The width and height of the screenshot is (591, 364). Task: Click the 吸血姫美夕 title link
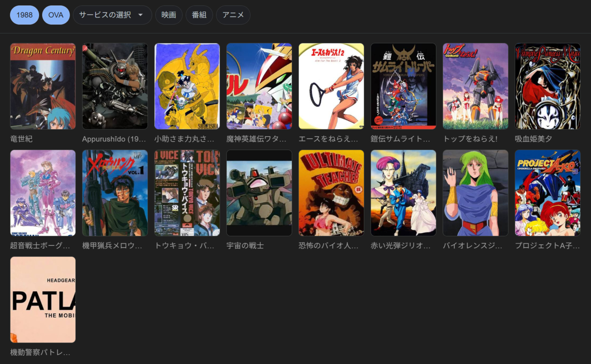(533, 139)
